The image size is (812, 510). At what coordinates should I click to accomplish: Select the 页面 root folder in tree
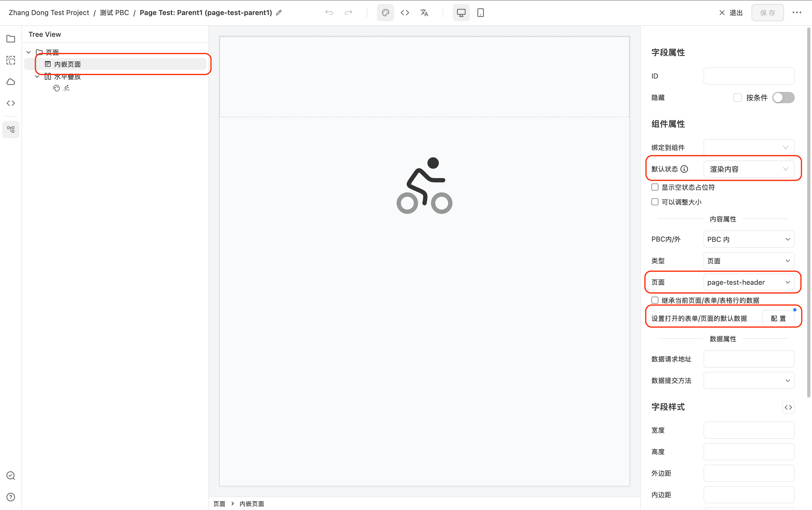click(x=52, y=52)
